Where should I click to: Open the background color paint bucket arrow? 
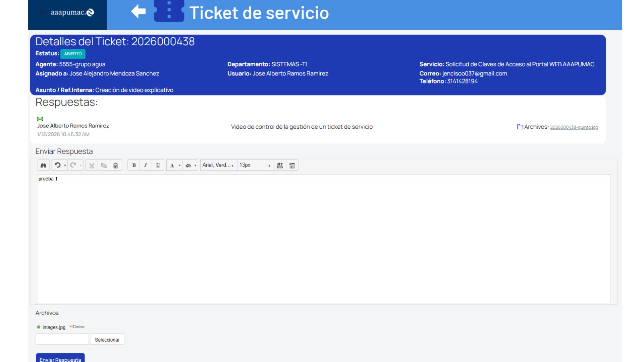(195, 166)
